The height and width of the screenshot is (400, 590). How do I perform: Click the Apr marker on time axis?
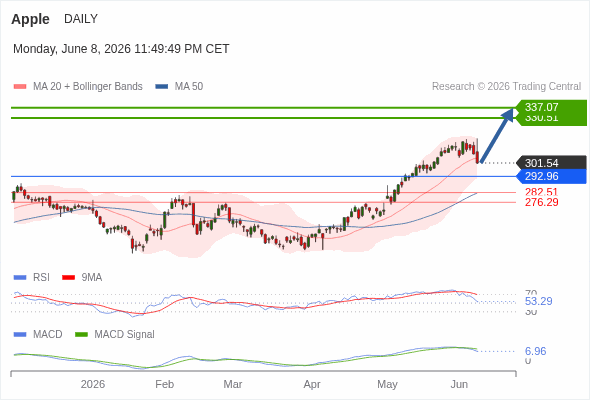[x=312, y=384]
